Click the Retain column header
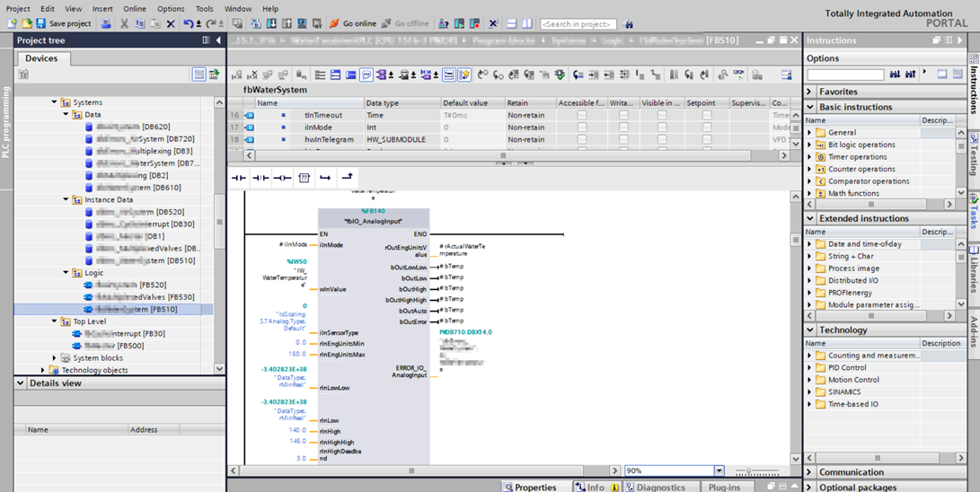 529,103
